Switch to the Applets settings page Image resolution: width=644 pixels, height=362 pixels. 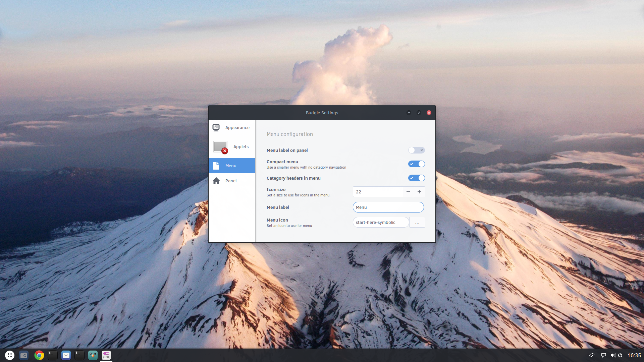coord(232,147)
